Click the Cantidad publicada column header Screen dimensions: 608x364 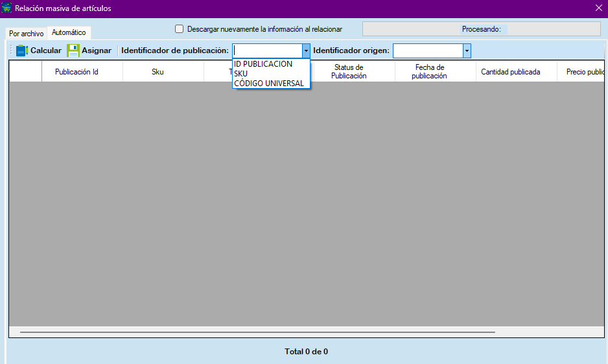point(510,72)
